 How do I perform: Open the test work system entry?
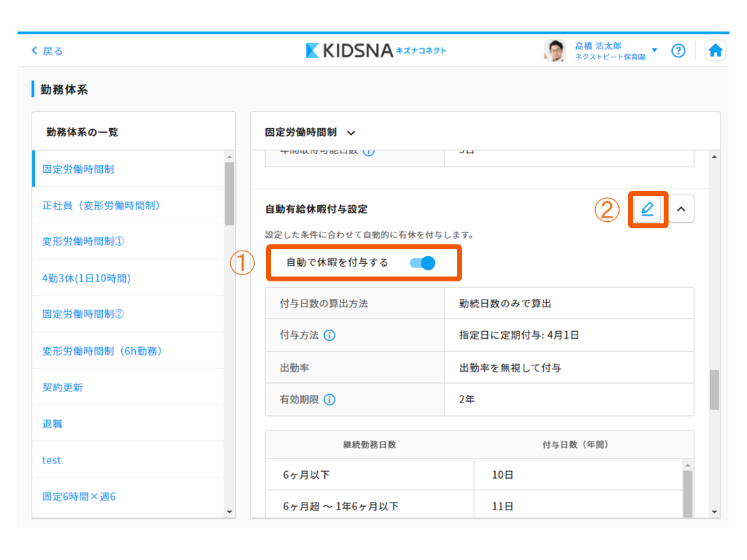52,460
